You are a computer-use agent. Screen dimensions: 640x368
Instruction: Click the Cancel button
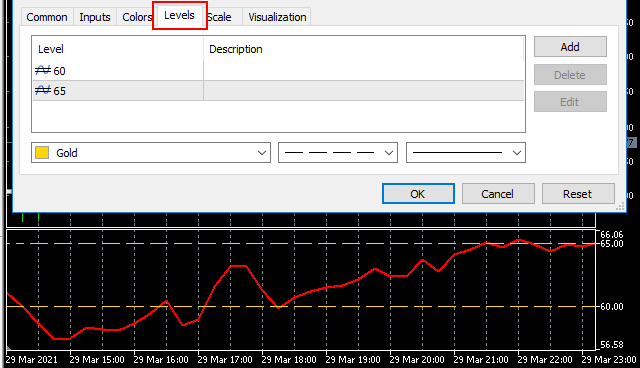coord(498,194)
